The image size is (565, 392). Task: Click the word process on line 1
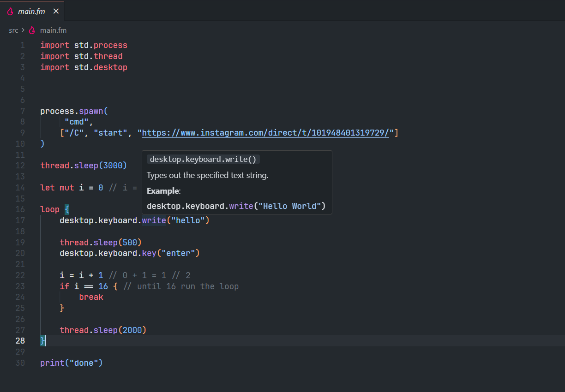point(110,45)
